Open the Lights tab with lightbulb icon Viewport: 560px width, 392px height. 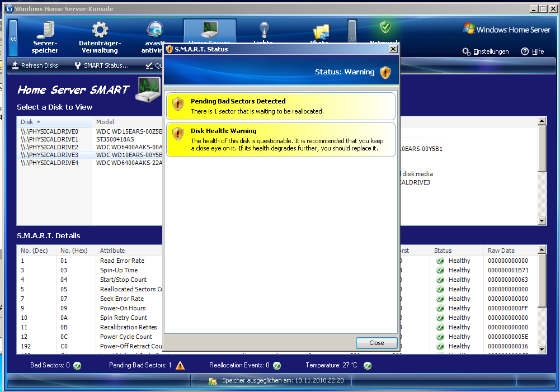[x=264, y=30]
